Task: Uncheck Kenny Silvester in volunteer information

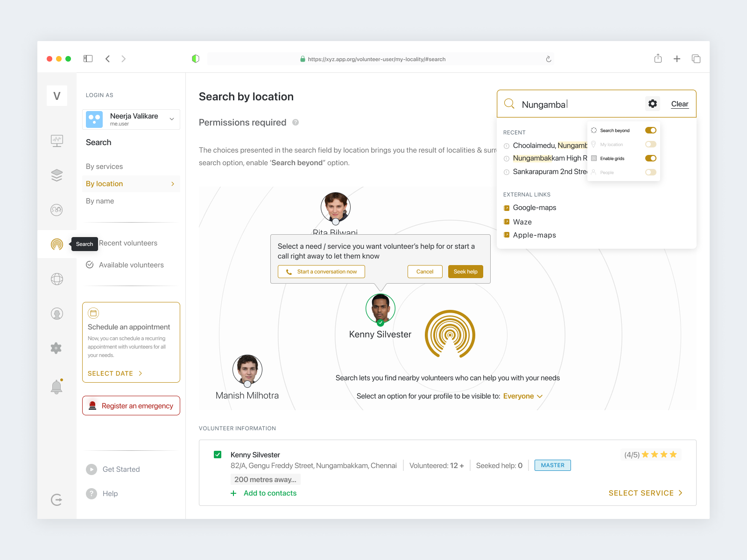Action: coord(217,454)
